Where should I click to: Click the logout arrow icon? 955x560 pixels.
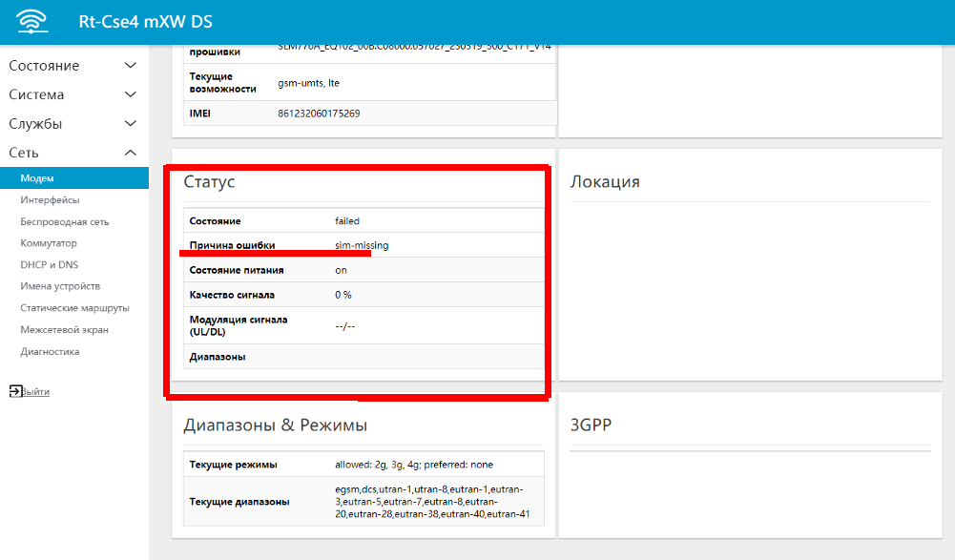(14, 391)
